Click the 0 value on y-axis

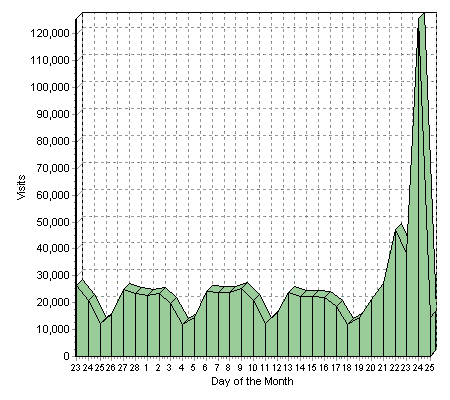coord(67,356)
